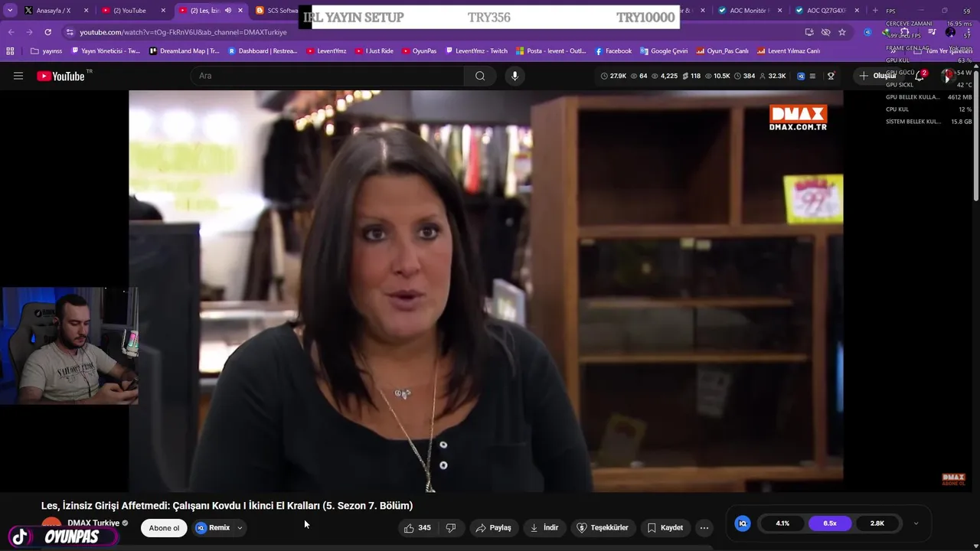This screenshot has height=551, width=980.
Task: Select the youtube.com address bar URL
Action: 183,32
